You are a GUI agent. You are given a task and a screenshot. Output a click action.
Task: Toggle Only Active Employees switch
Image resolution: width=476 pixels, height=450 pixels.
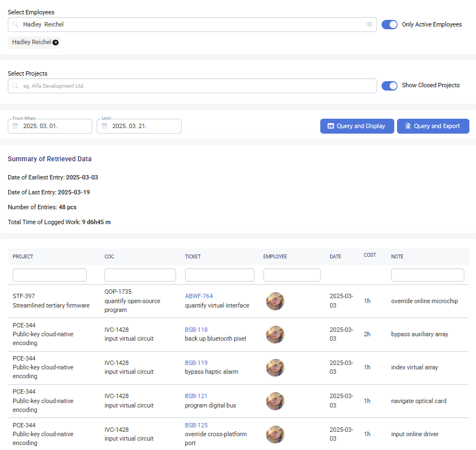[x=389, y=24]
